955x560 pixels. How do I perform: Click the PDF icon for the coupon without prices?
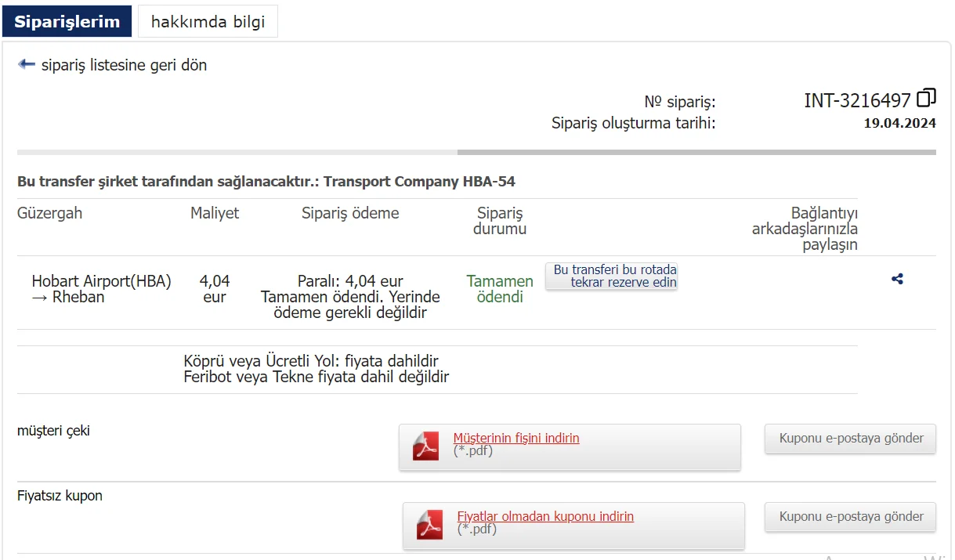coord(430,524)
